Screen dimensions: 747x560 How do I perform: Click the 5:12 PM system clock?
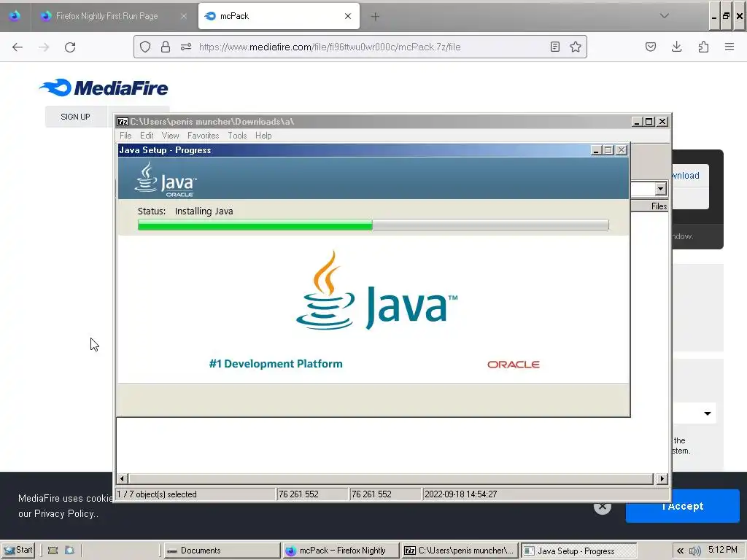pyautogui.click(x=723, y=550)
